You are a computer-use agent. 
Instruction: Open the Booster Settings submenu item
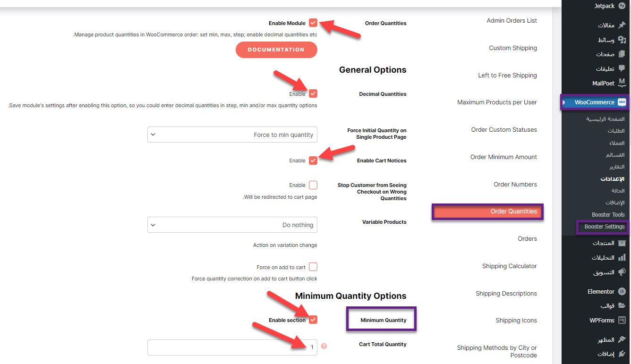point(604,227)
